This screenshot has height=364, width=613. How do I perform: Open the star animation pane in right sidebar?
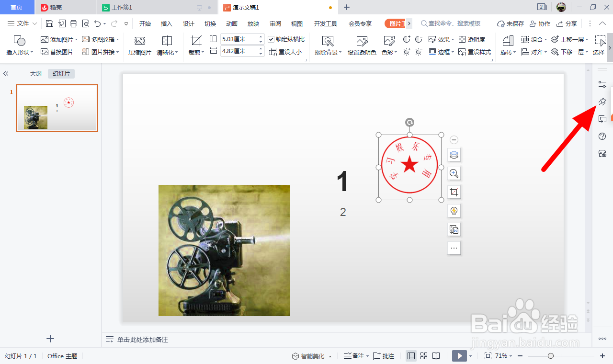tap(602, 102)
